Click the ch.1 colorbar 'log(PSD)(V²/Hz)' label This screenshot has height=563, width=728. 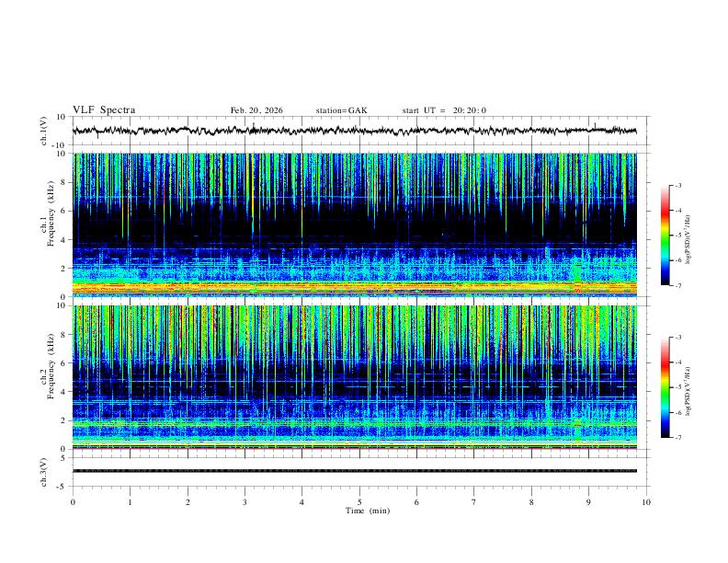(x=688, y=240)
